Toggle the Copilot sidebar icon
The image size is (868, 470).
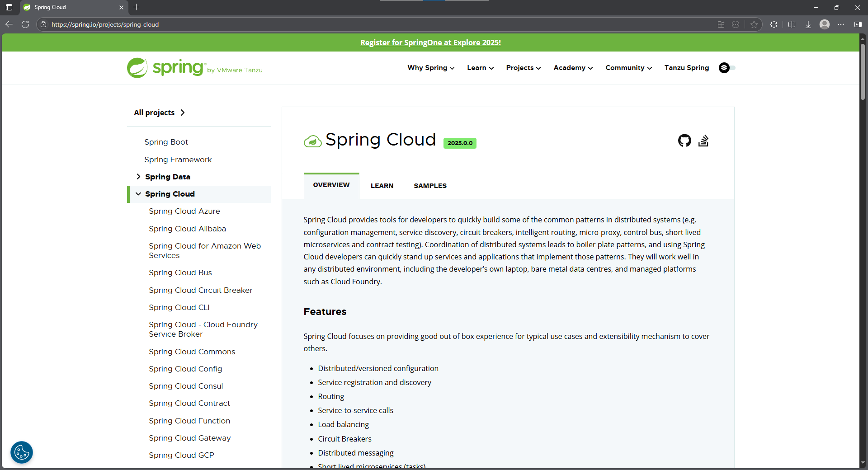click(858, 24)
